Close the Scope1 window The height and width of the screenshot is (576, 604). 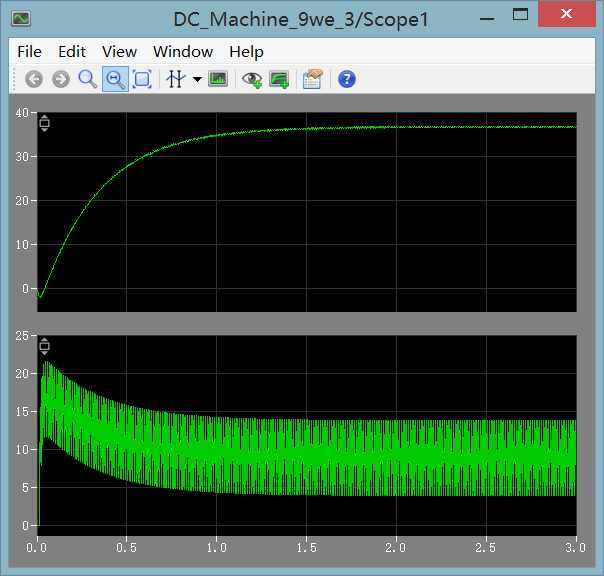(567, 13)
